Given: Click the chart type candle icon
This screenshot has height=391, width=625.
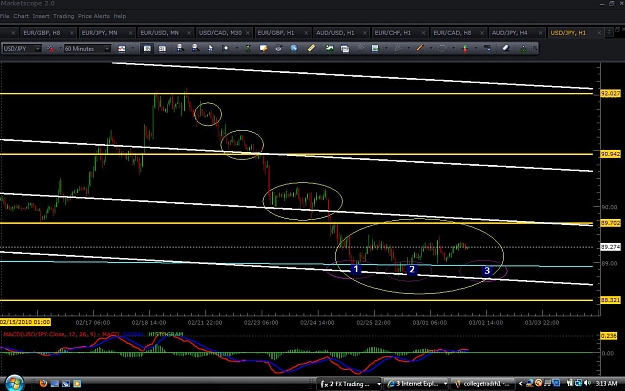Looking at the screenshot, I should point(122,49).
